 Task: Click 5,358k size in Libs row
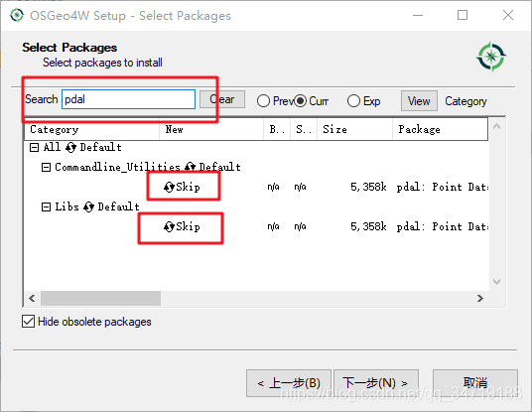tap(368, 226)
